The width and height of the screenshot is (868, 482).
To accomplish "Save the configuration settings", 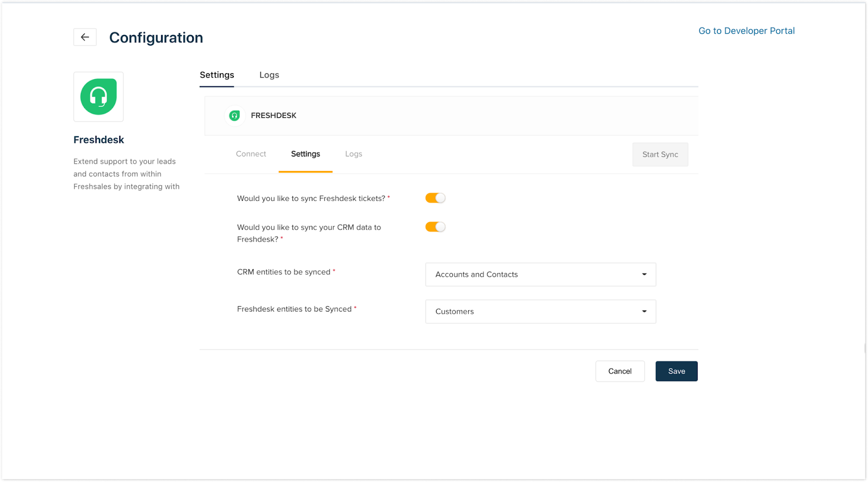I will click(x=676, y=371).
